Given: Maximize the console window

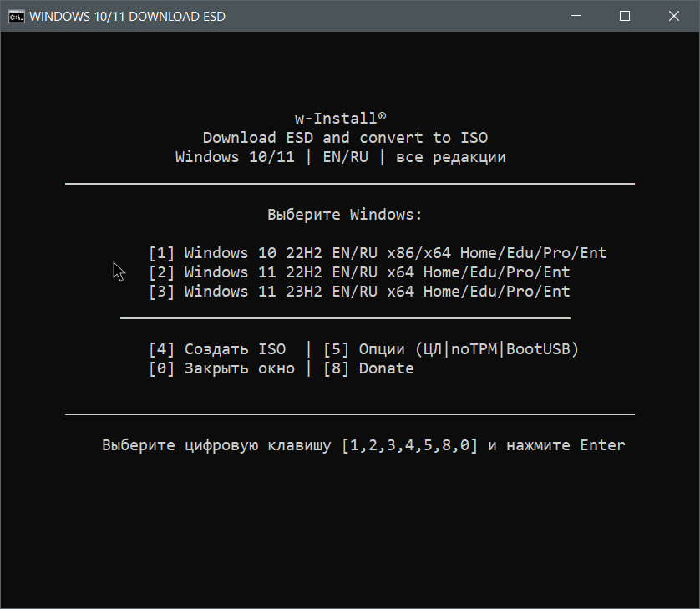Looking at the screenshot, I should pos(624,16).
